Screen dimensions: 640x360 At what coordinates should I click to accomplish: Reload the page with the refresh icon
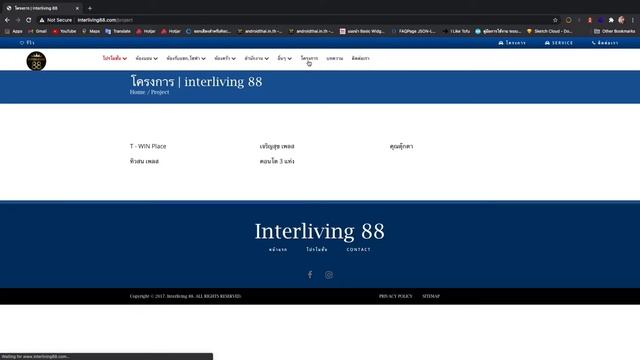[x=29, y=20]
